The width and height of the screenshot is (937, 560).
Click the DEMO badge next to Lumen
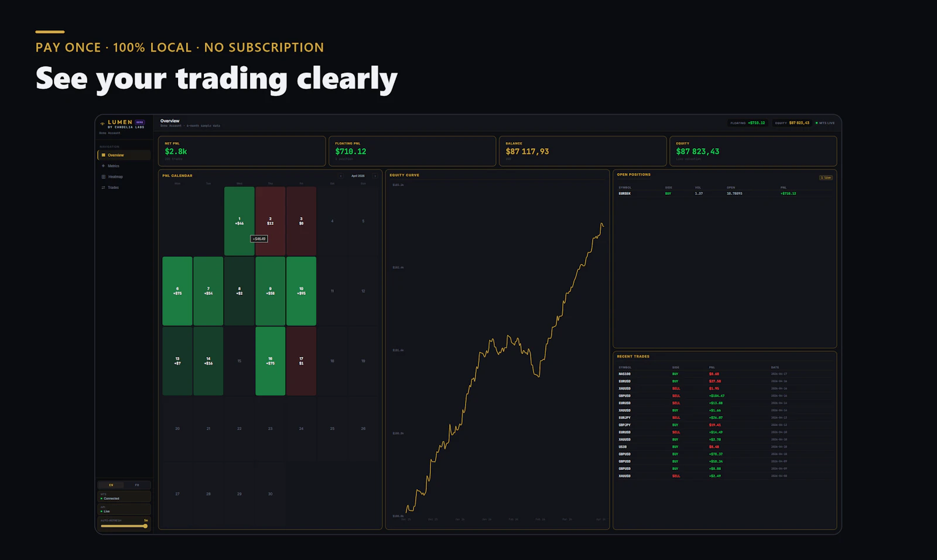[140, 122]
